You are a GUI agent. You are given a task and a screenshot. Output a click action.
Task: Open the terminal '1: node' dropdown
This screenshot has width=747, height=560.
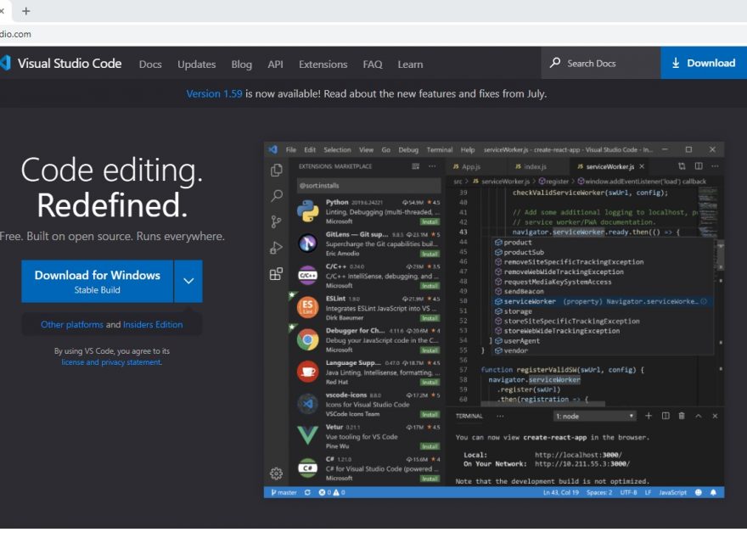(x=594, y=416)
